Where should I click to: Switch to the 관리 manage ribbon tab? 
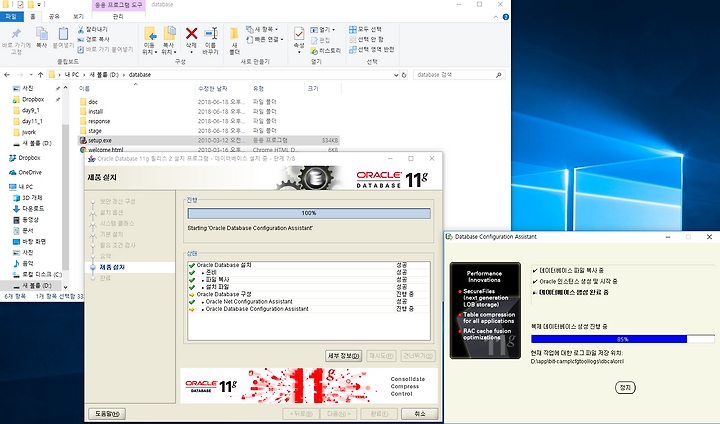tap(118, 17)
